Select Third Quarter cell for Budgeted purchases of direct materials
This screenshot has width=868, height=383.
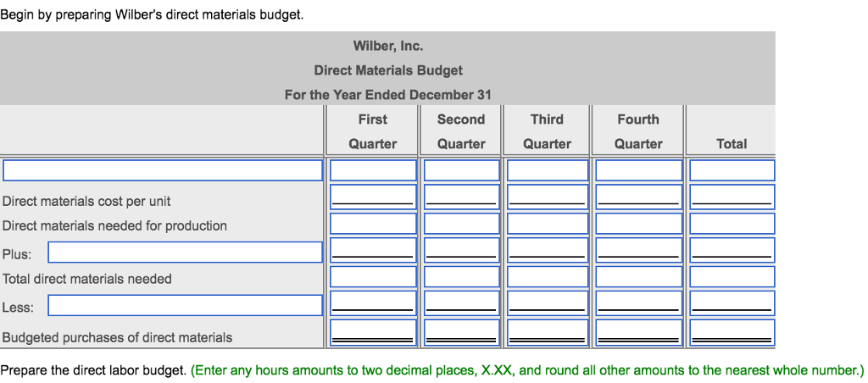[x=548, y=333]
